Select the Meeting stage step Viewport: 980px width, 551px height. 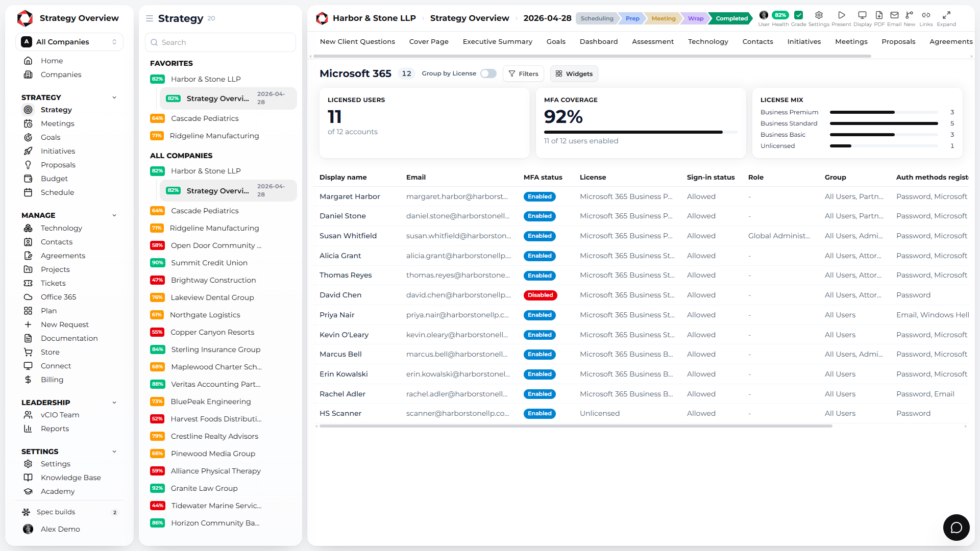[x=663, y=18]
